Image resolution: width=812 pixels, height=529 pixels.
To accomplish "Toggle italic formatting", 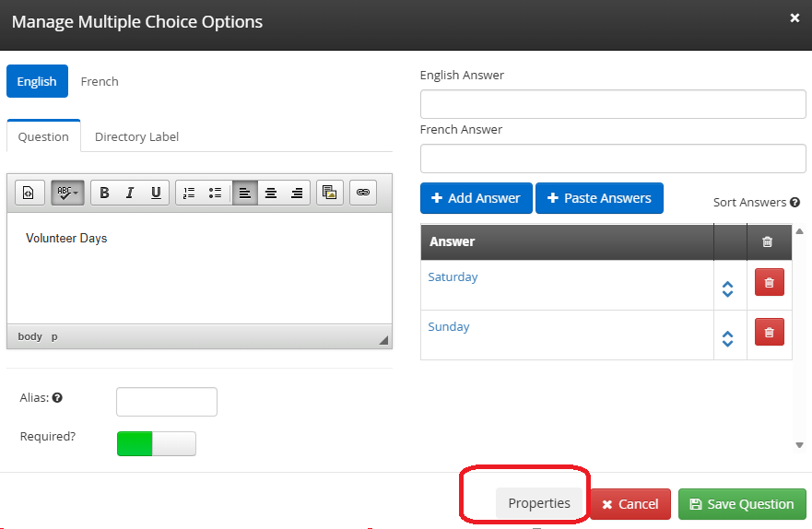I will coord(130,193).
